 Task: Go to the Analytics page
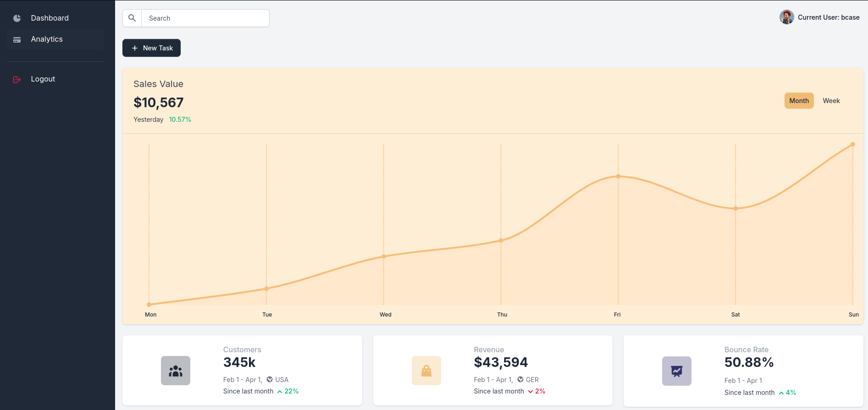click(47, 39)
